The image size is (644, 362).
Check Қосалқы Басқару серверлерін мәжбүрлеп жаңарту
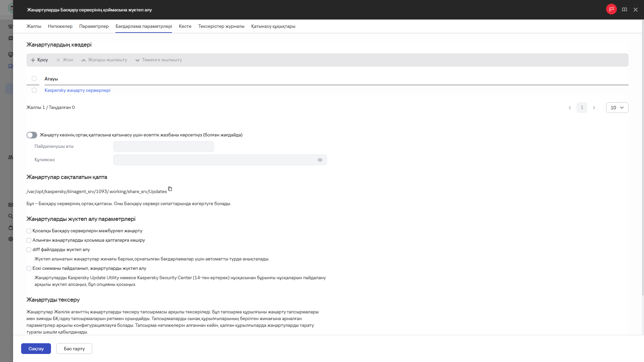pos(29,231)
